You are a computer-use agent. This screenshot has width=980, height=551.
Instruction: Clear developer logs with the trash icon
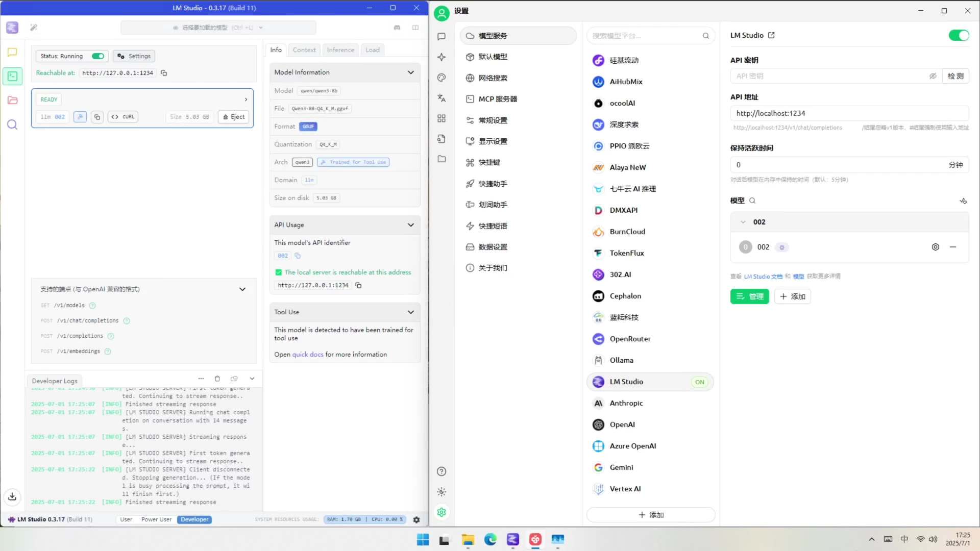[x=217, y=379]
